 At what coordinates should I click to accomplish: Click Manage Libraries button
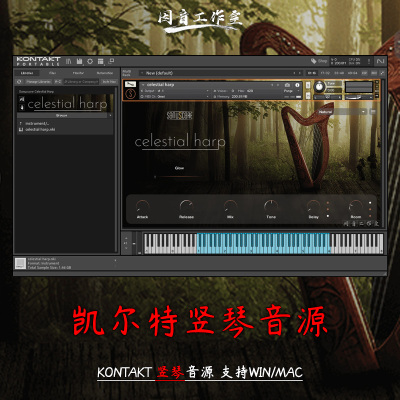pos(38,82)
